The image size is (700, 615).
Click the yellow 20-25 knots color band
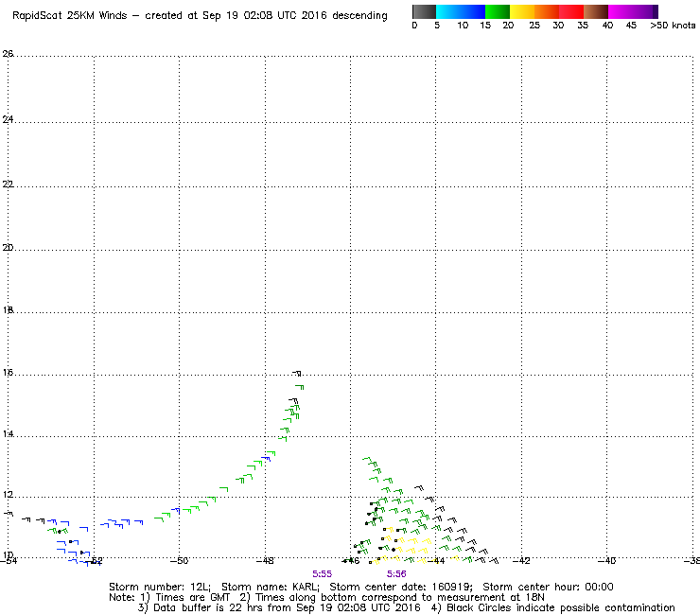coord(522,11)
